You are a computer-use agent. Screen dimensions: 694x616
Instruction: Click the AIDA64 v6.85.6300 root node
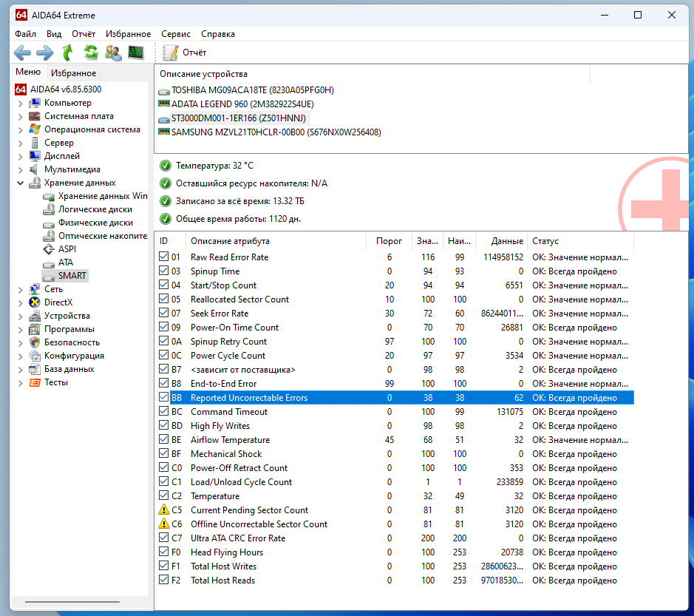66,89
